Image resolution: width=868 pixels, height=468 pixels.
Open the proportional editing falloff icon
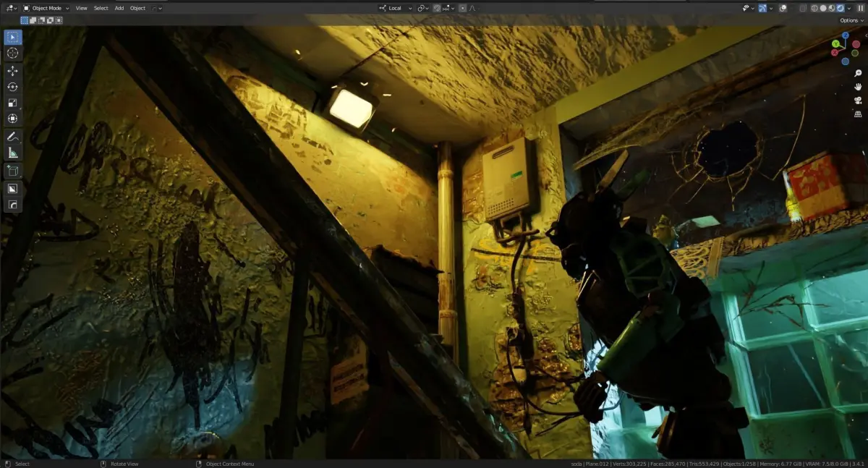pyautogui.click(x=472, y=8)
